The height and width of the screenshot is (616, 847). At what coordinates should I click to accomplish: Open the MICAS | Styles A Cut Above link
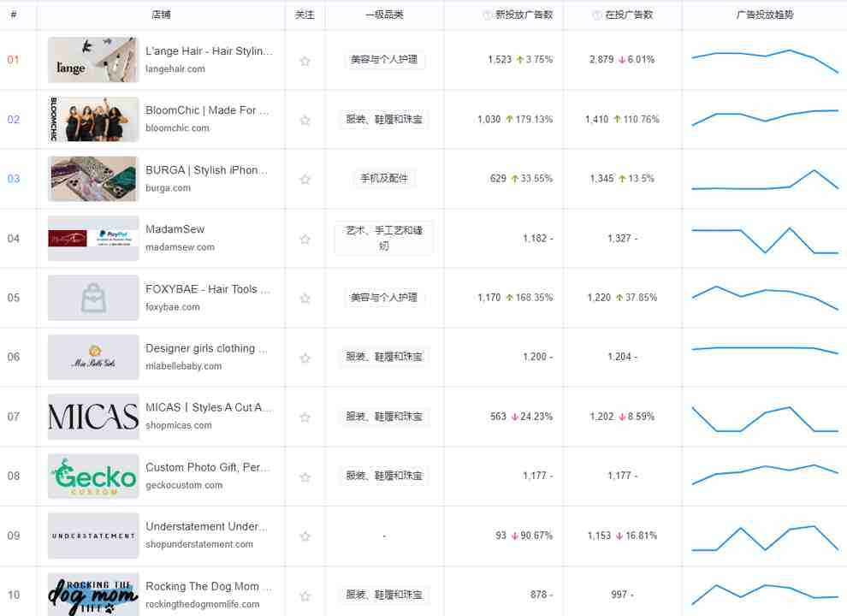209,408
